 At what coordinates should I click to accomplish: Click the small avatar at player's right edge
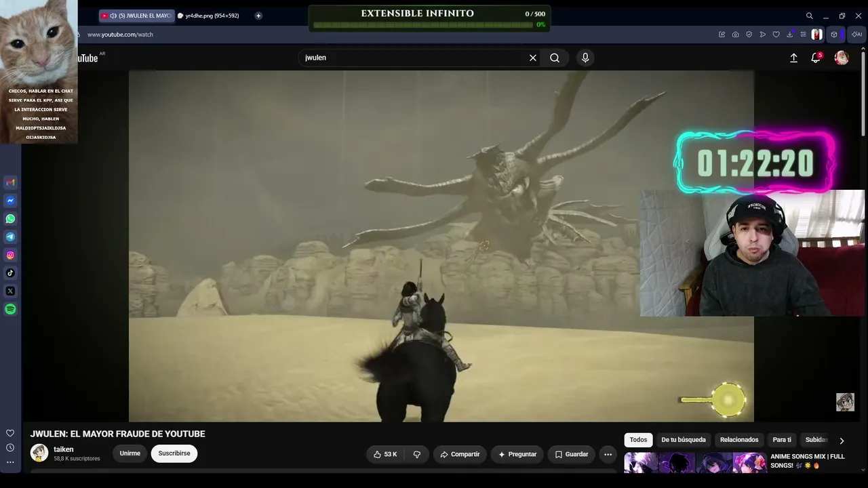(845, 402)
